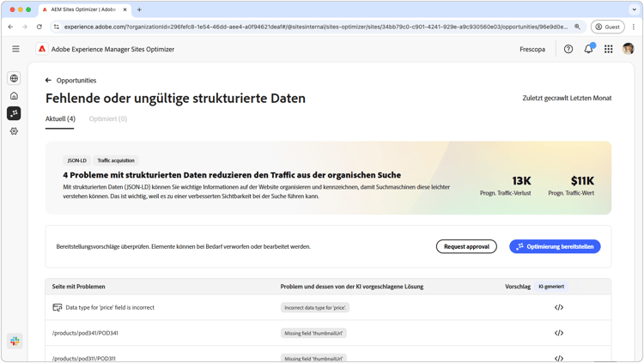Screen dimensions: 644x363
Task: View code suggestion for 'price' field row
Action: tap(559, 307)
